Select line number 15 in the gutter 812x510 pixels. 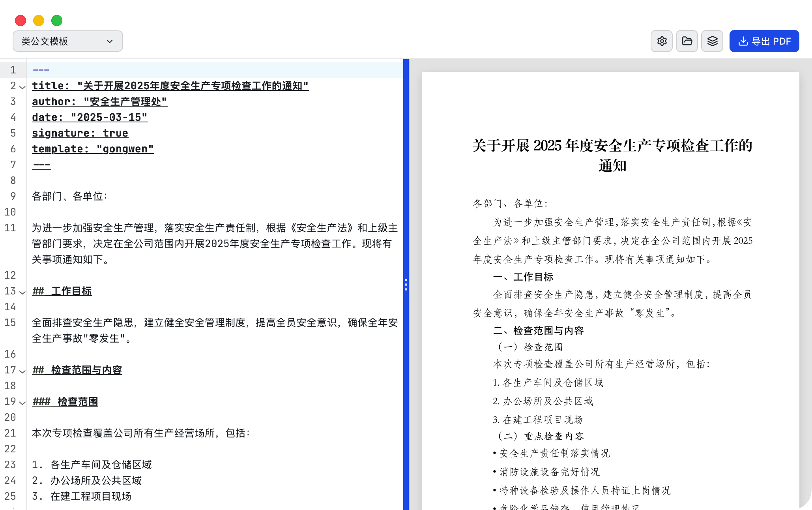[10, 322]
